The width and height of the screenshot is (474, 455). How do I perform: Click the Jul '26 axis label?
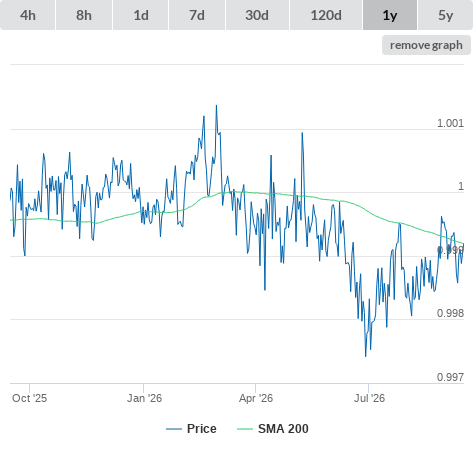(x=369, y=398)
